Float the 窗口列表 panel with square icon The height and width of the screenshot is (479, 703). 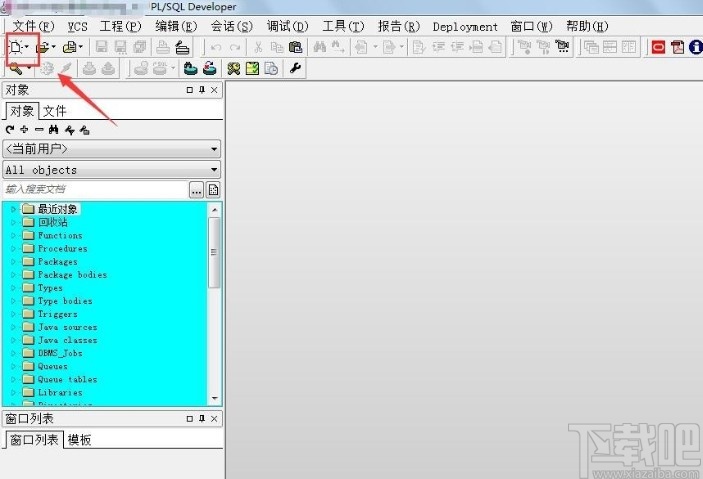(x=190, y=418)
